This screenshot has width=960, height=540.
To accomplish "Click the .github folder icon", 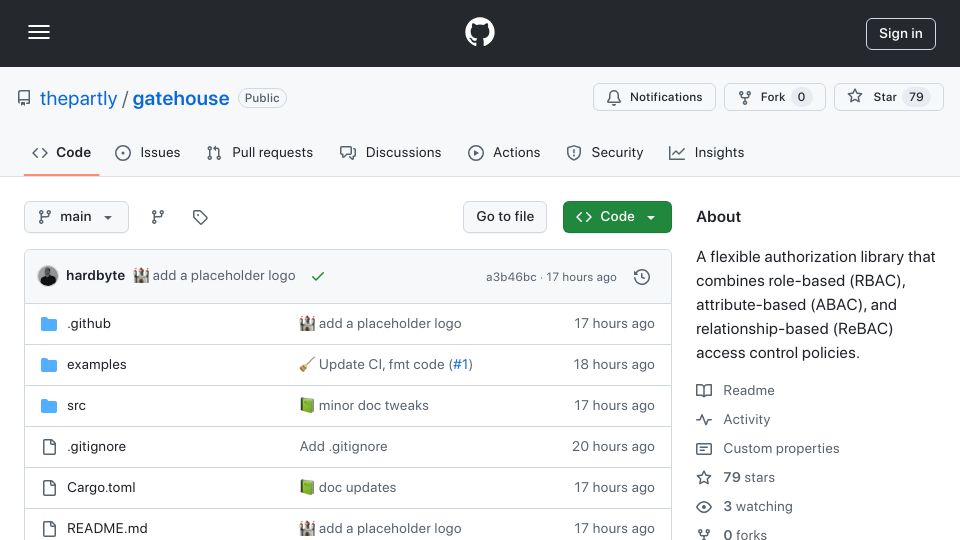I will 49,324.
